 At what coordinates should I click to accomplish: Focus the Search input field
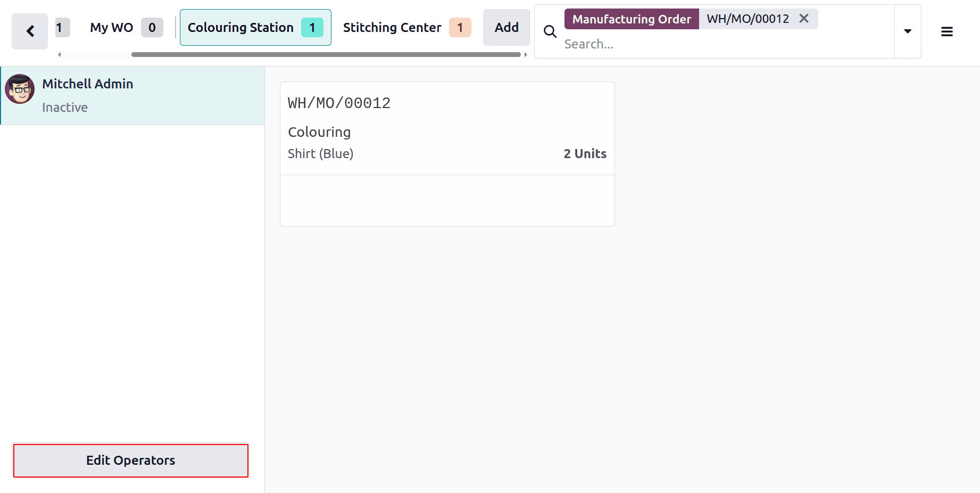point(726,44)
